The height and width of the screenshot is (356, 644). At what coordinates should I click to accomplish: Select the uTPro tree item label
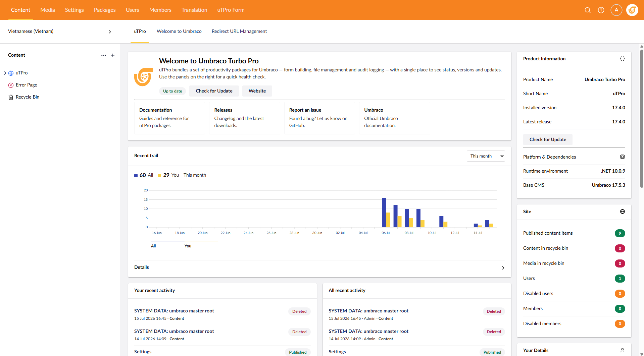tap(22, 73)
